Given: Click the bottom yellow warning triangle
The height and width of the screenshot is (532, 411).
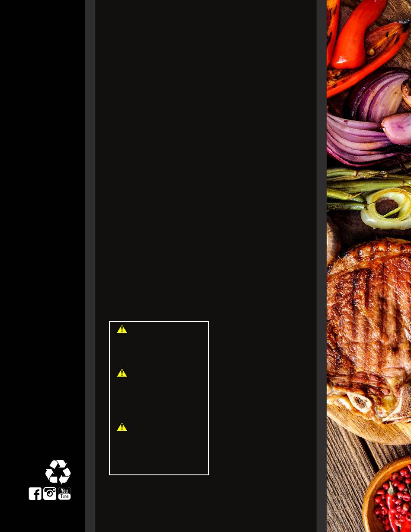Looking at the screenshot, I should (122, 427).
